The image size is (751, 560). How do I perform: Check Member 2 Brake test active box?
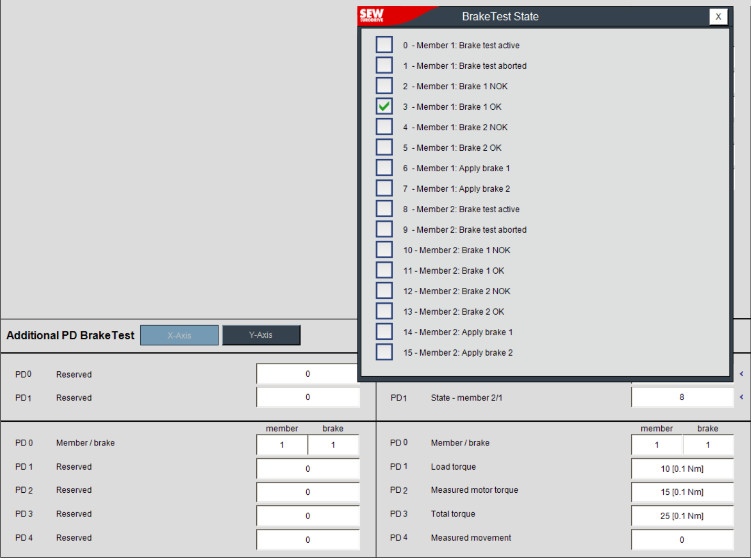(384, 209)
